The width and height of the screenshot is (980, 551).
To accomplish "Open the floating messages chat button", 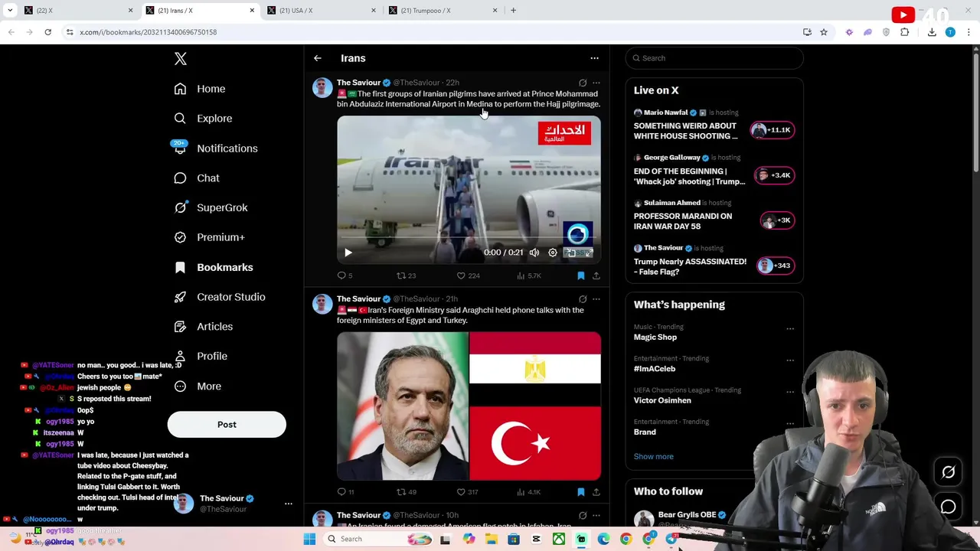I will pyautogui.click(x=949, y=507).
